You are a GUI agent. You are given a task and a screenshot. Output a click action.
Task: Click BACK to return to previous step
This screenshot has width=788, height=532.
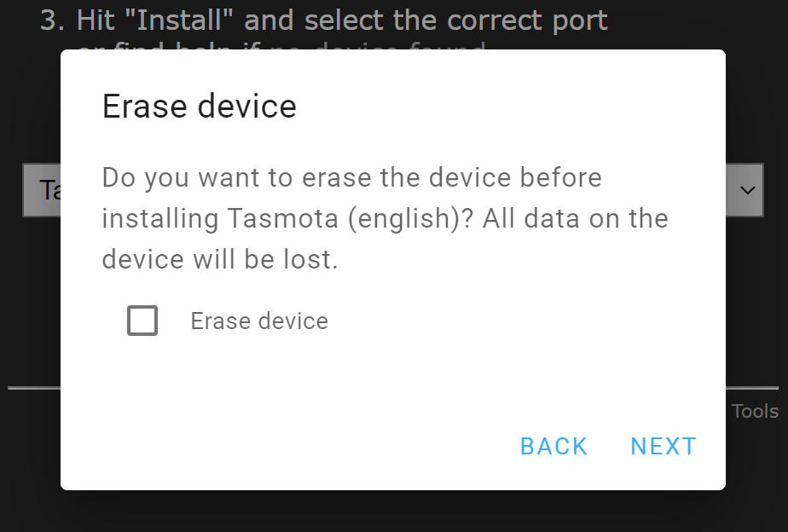(553, 446)
